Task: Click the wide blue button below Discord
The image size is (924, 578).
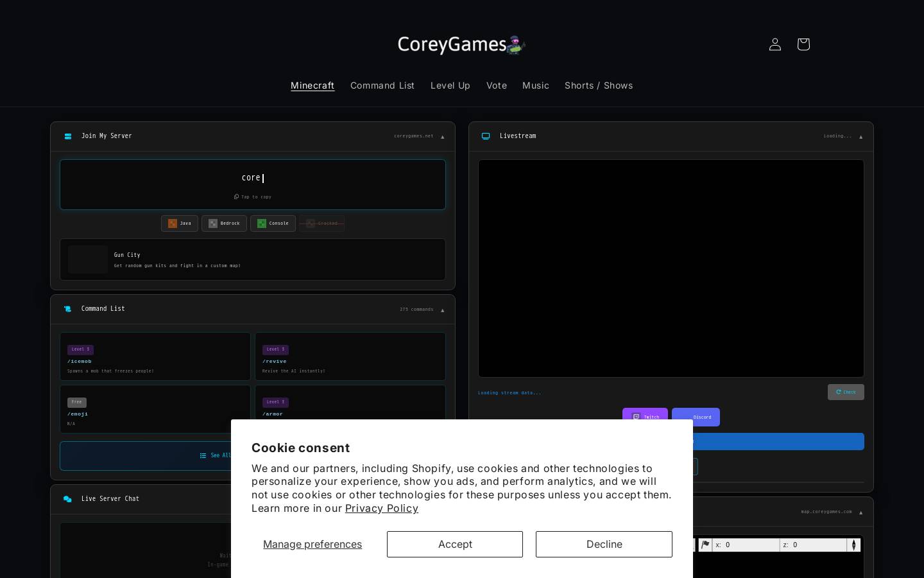Action: click(x=778, y=441)
